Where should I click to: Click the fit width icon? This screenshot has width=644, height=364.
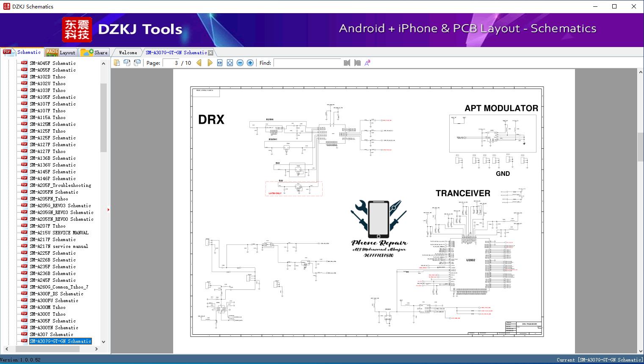coord(220,63)
